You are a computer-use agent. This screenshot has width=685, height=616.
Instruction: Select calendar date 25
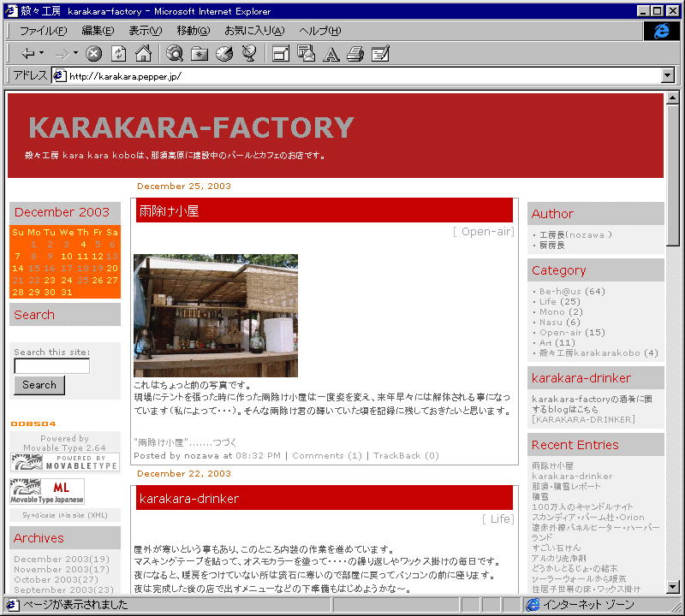[x=82, y=280]
